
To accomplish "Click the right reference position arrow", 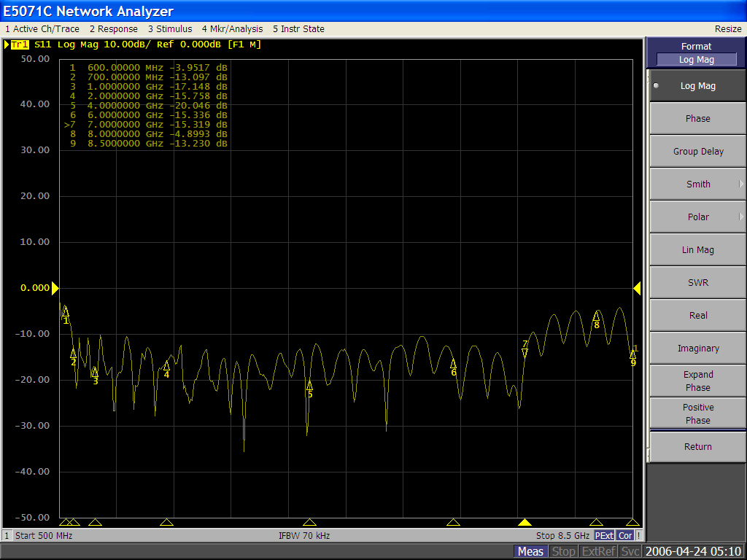I will coord(637,288).
